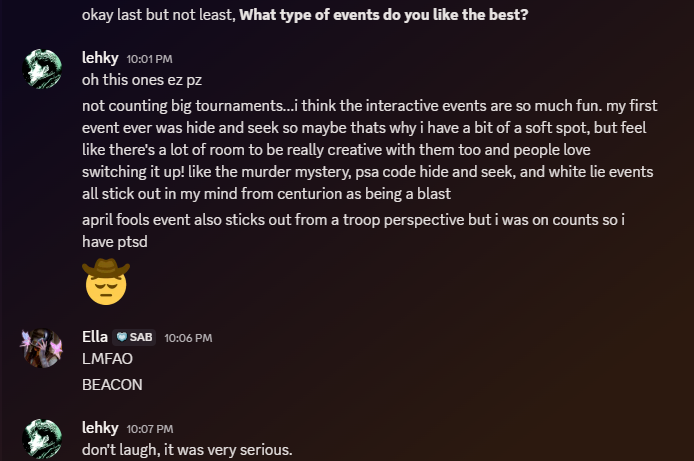The width and height of the screenshot is (694, 461).
Task: Select the LMFAO message
Action: pos(107,359)
